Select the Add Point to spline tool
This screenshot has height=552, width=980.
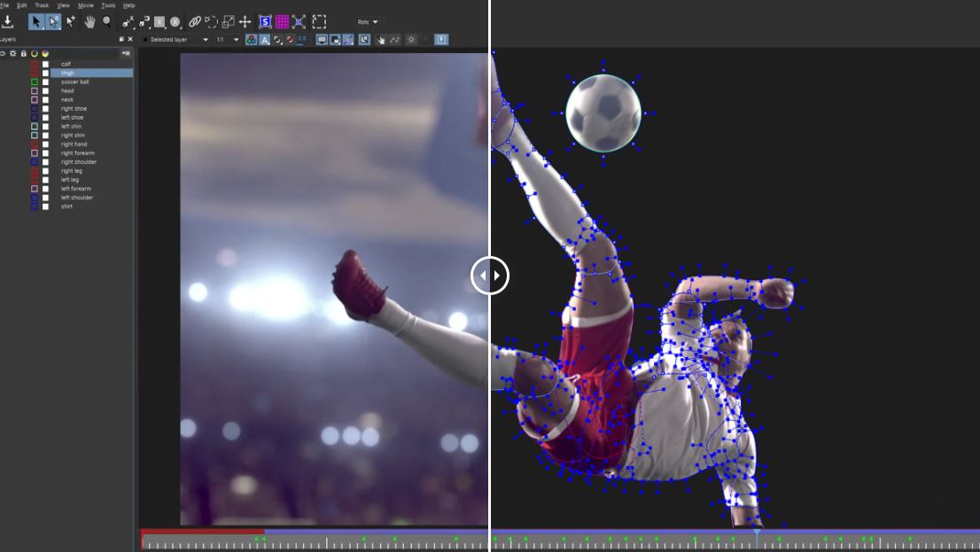[71, 22]
